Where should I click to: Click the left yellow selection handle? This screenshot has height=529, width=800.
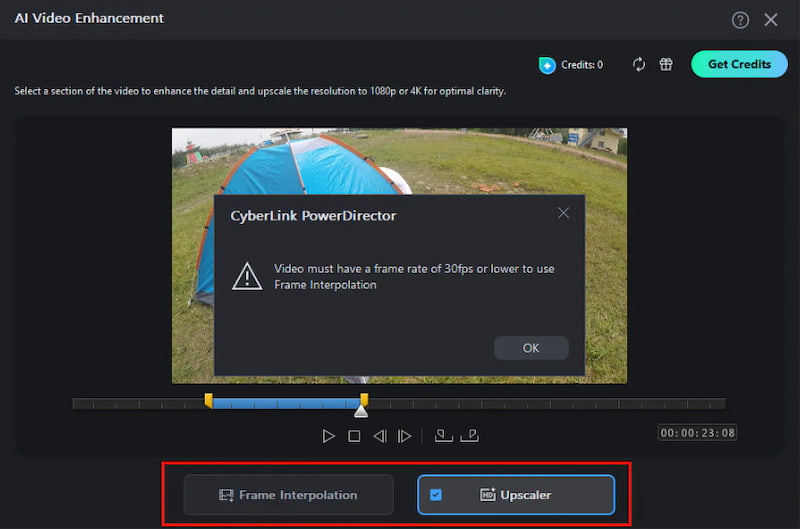pos(209,400)
